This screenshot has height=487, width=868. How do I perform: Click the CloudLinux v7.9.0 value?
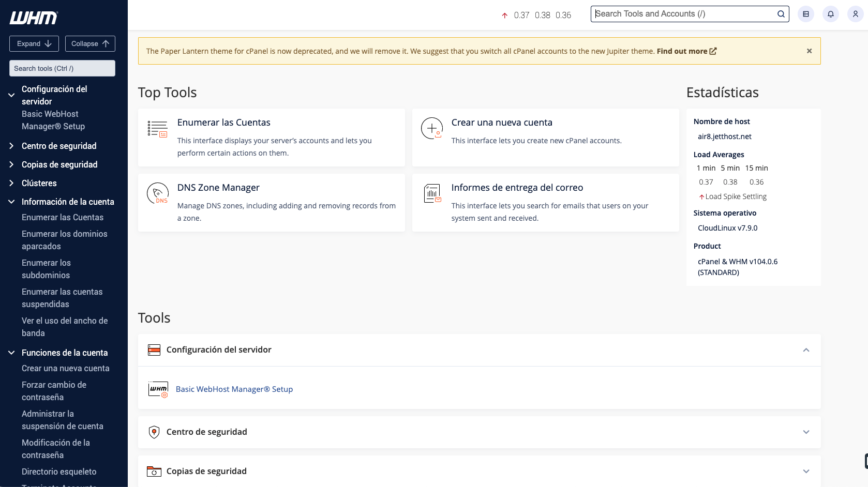tap(727, 228)
